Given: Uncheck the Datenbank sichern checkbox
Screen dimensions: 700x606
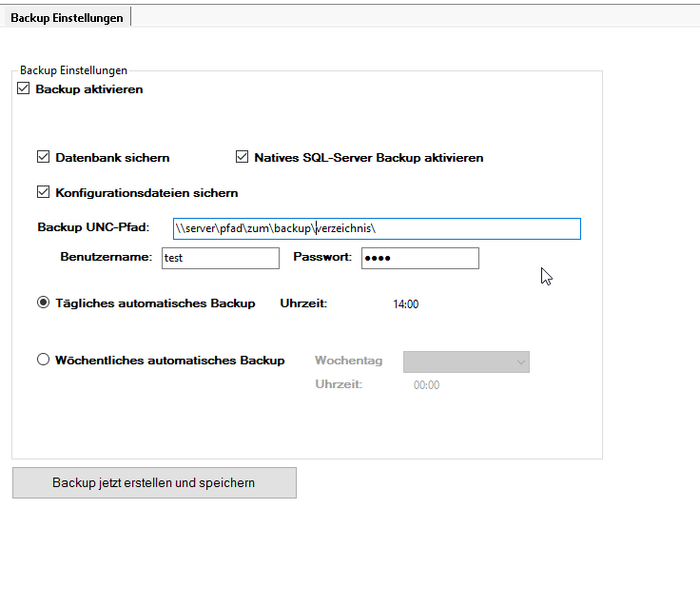Looking at the screenshot, I should [43, 157].
